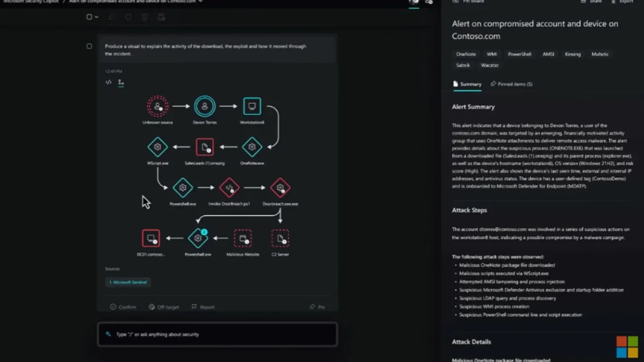The width and height of the screenshot is (644, 362).
Task: Click the Powershell.exe node pointing to Invoke DoorBreach.ps1
Action: (183, 188)
